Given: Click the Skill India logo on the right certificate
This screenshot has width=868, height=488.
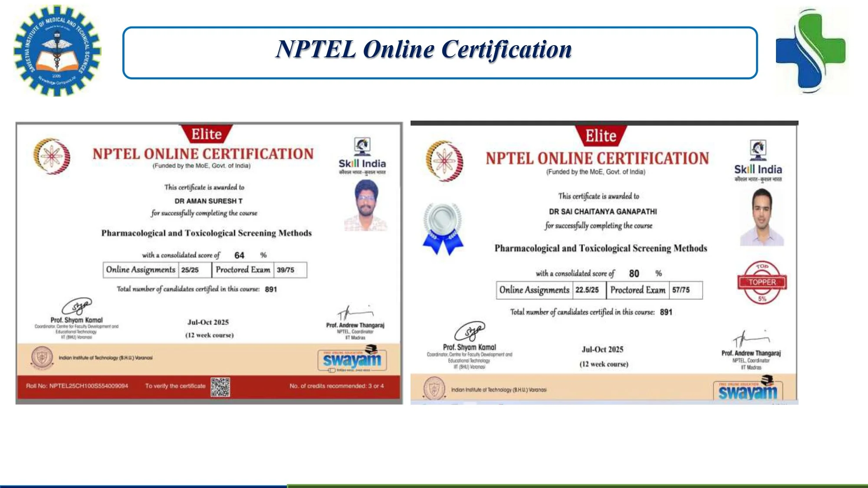Looking at the screenshot, I should pos(758,161).
